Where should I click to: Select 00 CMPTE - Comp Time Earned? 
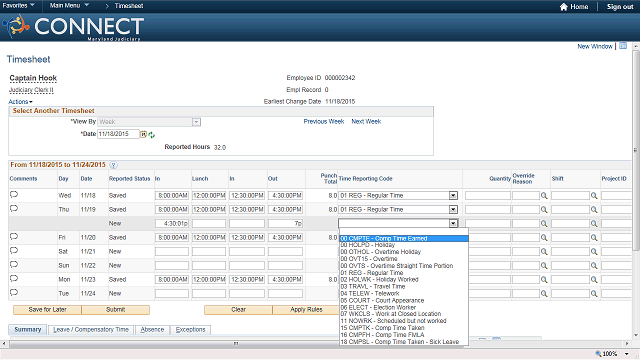coord(404,238)
